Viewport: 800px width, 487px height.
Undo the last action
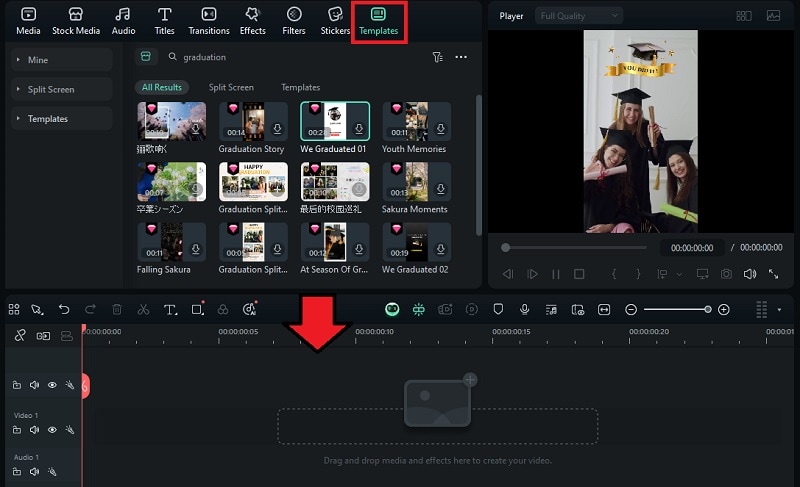[x=64, y=309]
